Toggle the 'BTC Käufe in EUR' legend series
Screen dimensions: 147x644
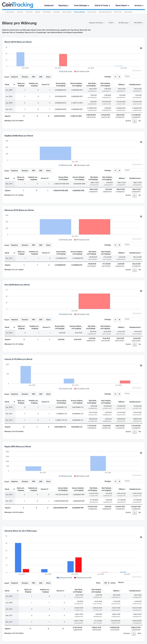tap(65, 71)
